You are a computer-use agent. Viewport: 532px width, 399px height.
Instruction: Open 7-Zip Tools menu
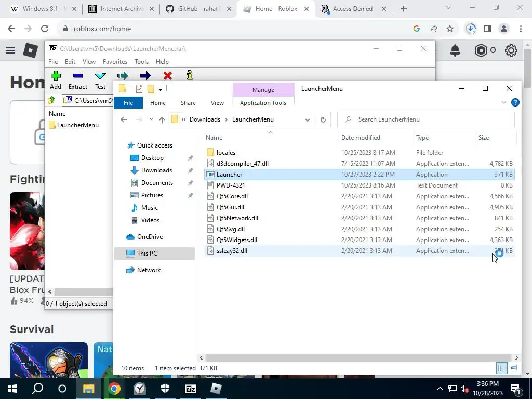coord(141,62)
